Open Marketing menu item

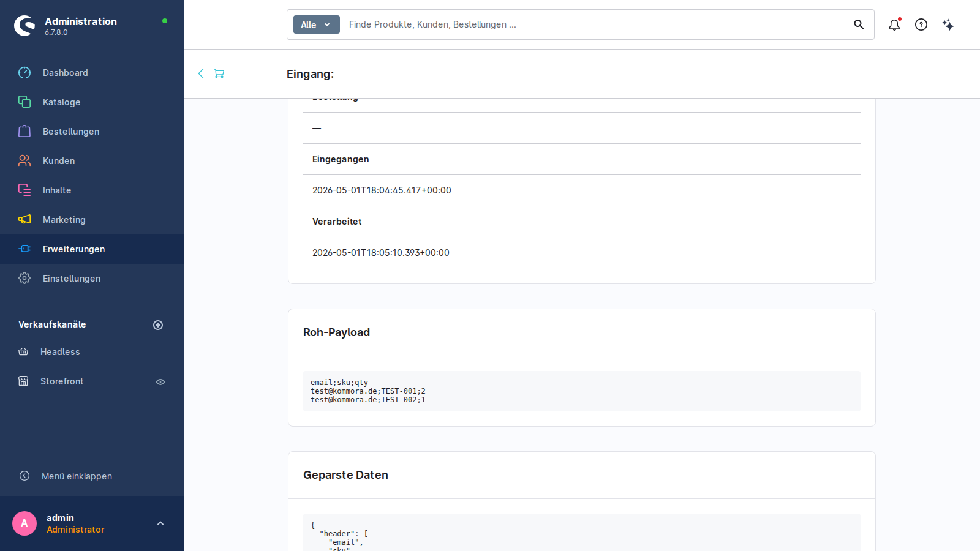click(x=92, y=220)
